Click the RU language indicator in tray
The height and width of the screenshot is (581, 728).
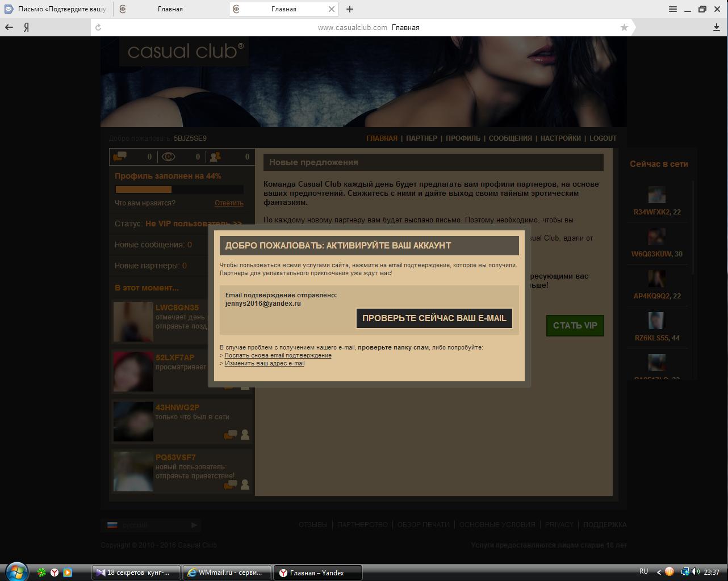tap(643, 571)
